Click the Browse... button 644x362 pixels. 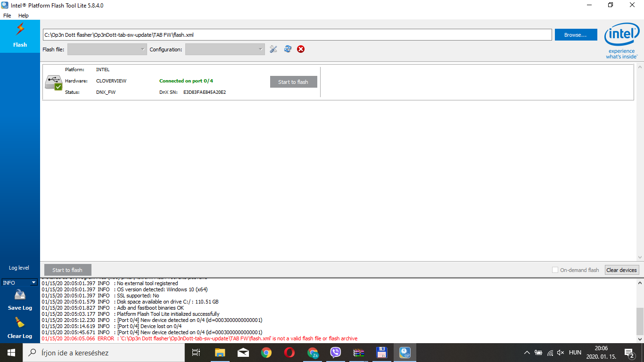tap(576, 35)
